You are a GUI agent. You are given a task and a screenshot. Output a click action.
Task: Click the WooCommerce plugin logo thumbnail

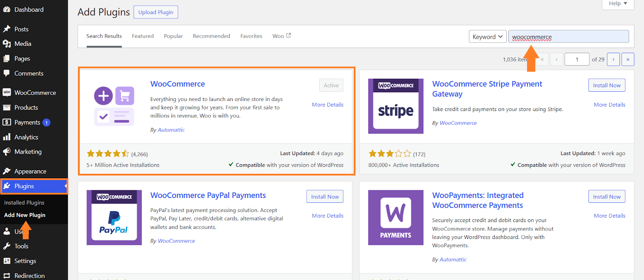pyautogui.click(x=114, y=106)
